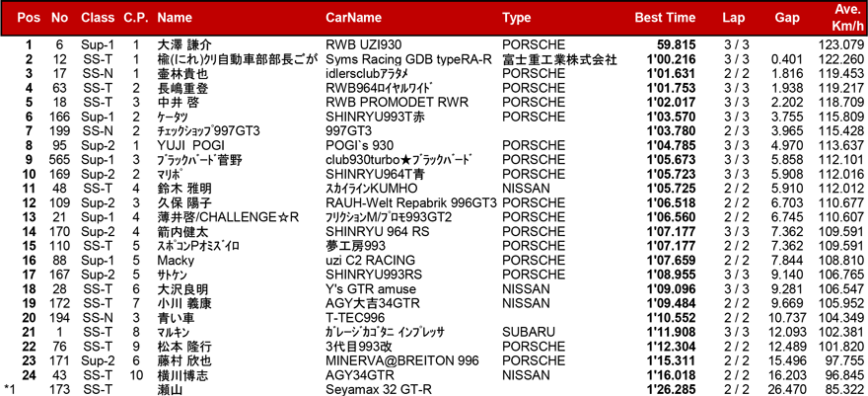Select car name 'uzi C2 RACING'
Image resolution: width=868 pixels, height=396 pixels.
pyautogui.click(x=370, y=262)
